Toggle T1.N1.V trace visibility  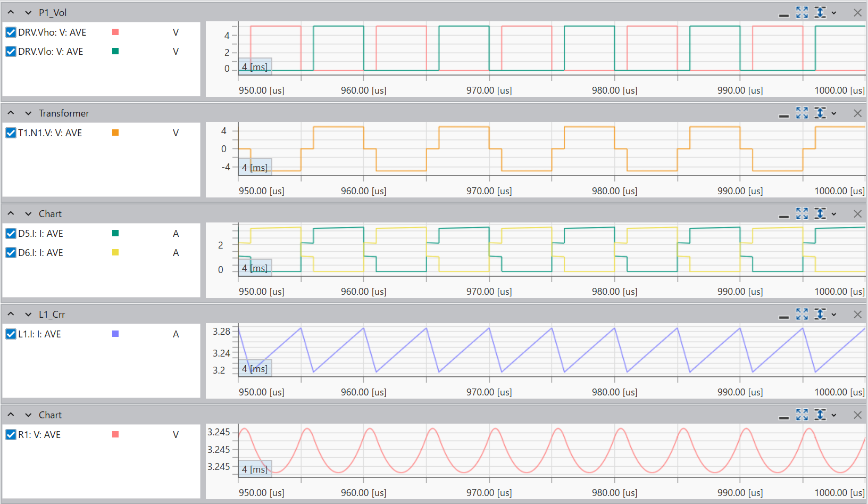[x=11, y=133]
